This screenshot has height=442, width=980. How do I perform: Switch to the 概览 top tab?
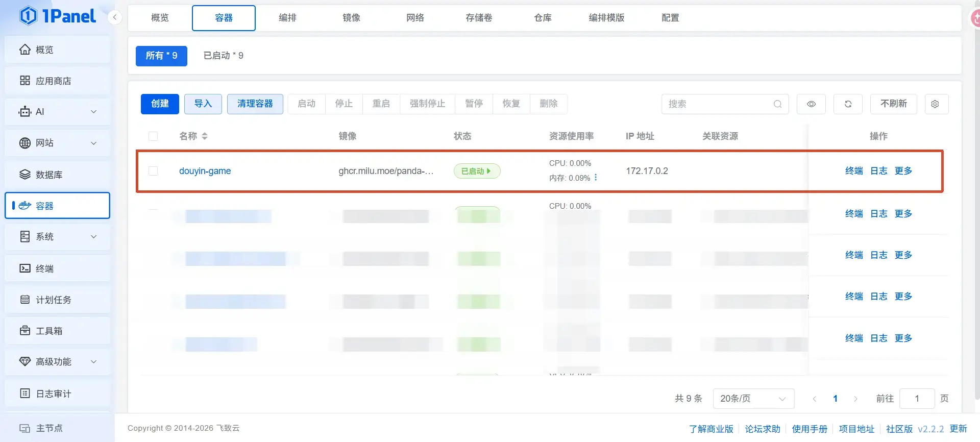click(160, 18)
